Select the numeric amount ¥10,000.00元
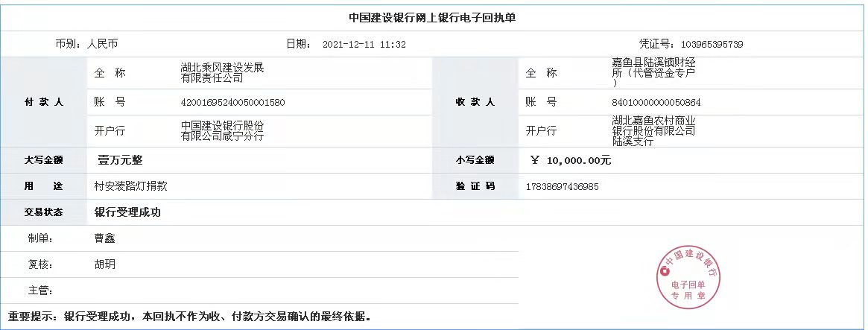 coord(571,160)
